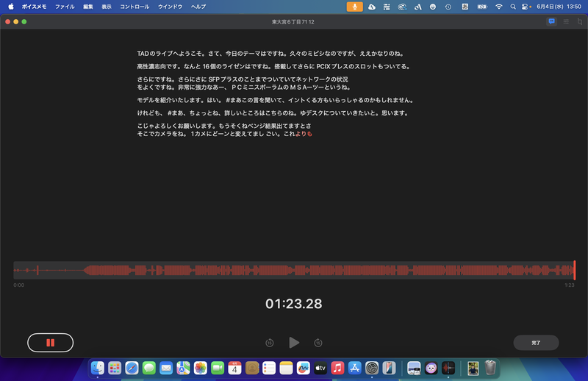
Task: Toggle the transcription view button
Action: click(552, 22)
